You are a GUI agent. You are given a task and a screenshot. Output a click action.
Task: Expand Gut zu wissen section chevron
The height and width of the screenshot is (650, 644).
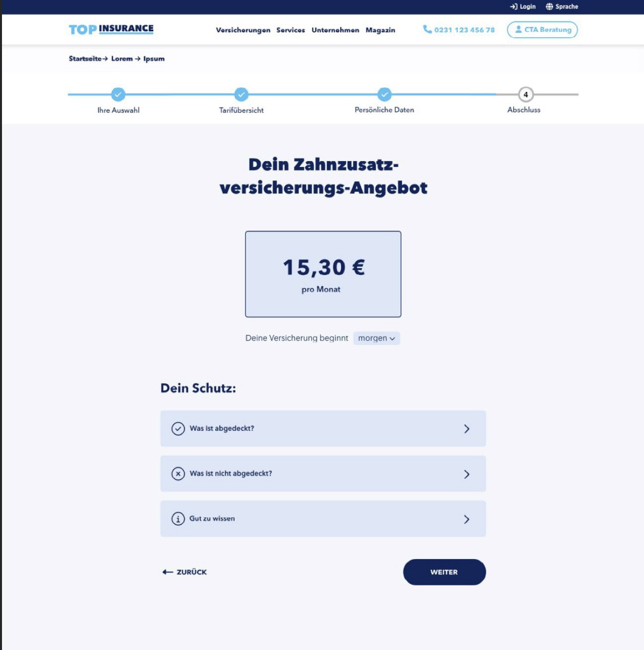pyautogui.click(x=466, y=519)
